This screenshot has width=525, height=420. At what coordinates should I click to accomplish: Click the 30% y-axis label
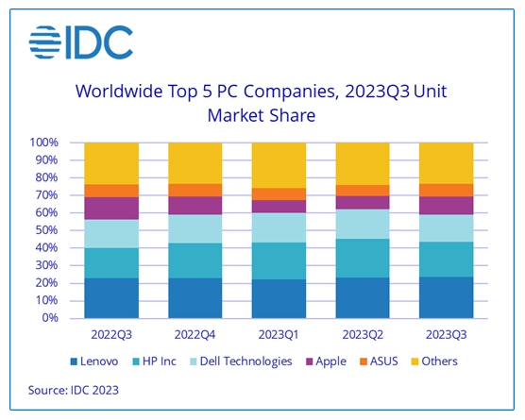(x=46, y=265)
